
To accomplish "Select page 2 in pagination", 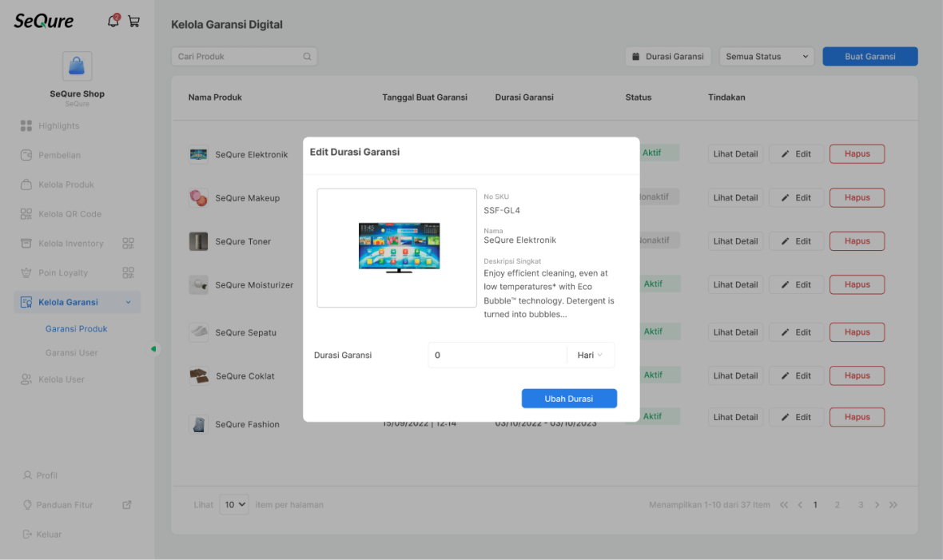I will point(837,505).
